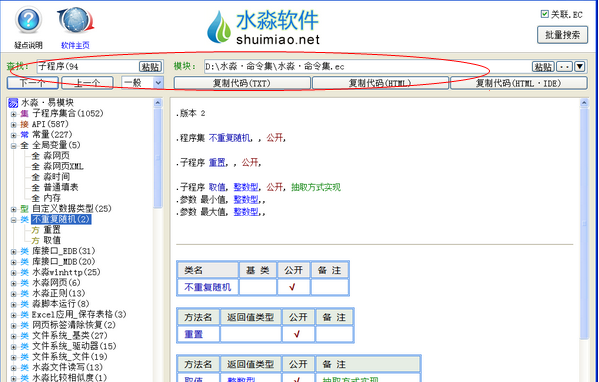Collapse the 全局变量(5) node
This screenshot has width=599, height=382.
click(14, 146)
